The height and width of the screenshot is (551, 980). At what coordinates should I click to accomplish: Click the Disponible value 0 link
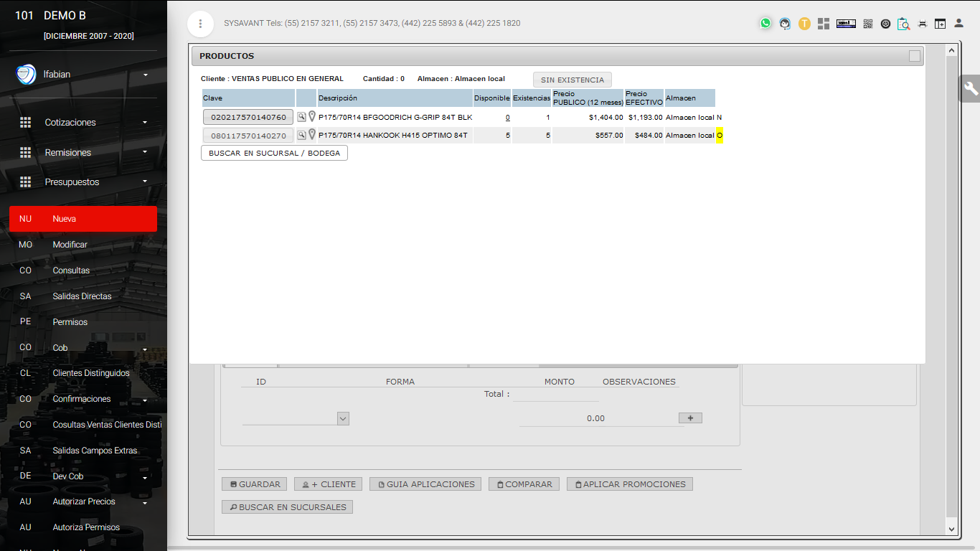[x=508, y=117]
